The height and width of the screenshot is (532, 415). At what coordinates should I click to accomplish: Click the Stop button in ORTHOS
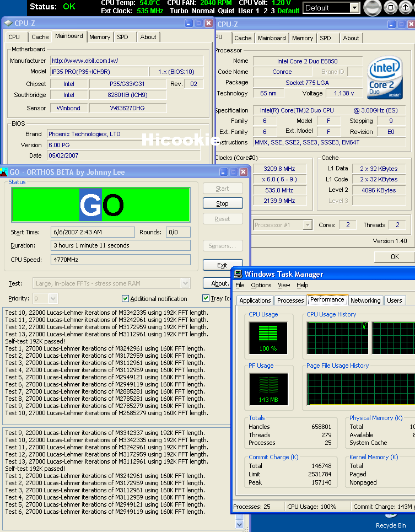(223, 203)
